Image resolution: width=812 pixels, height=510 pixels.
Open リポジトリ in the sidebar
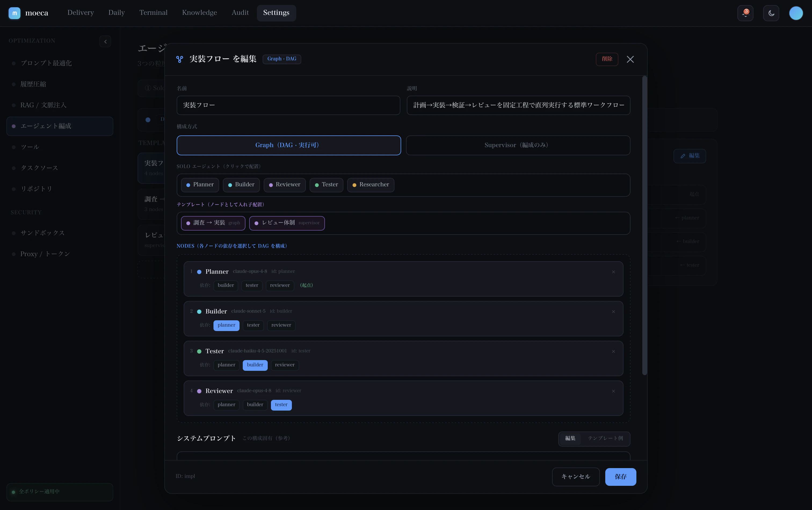click(60, 189)
